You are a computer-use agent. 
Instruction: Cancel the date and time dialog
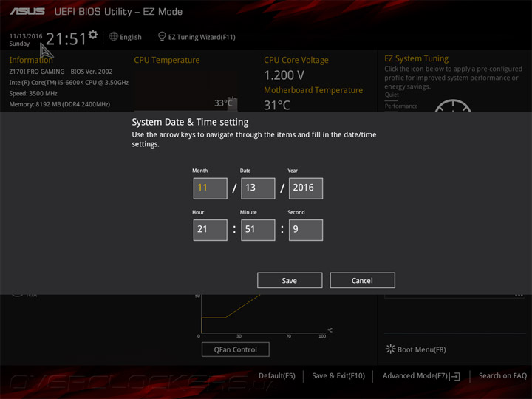tap(362, 280)
